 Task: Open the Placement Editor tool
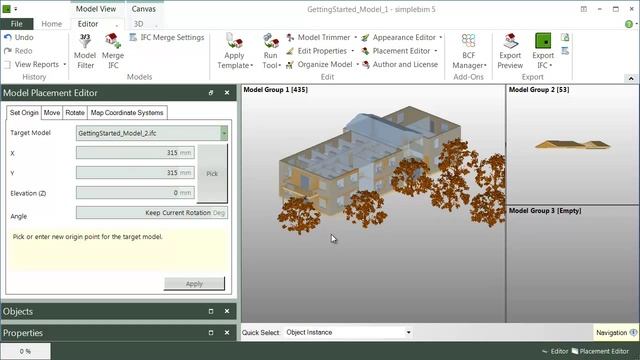coord(396,51)
